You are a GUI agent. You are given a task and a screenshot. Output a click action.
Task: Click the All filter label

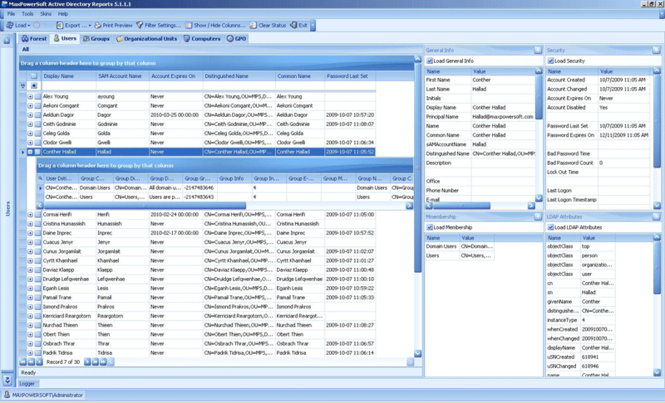pos(25,49)
